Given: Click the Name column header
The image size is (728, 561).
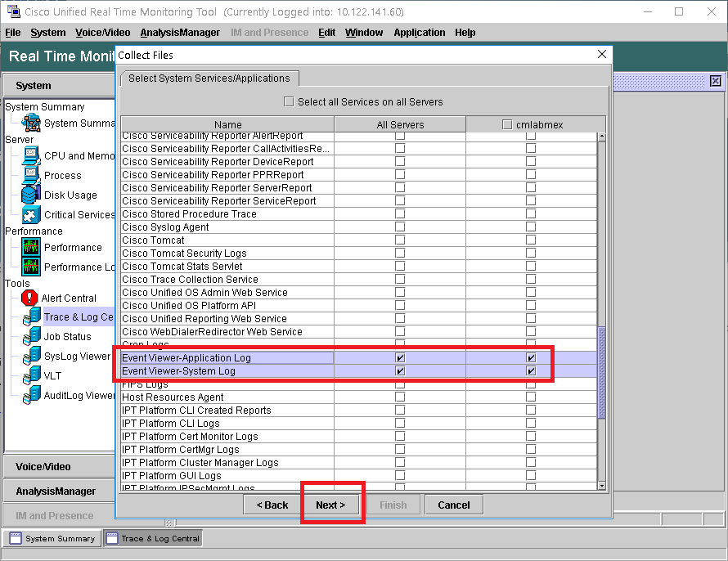Looking at the screenshot, I should point(227,124).
